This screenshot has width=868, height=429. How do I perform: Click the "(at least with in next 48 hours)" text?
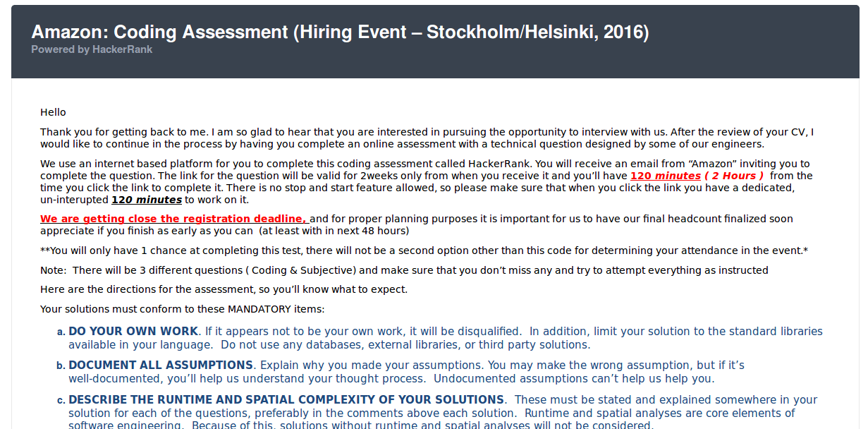[334, 231]
